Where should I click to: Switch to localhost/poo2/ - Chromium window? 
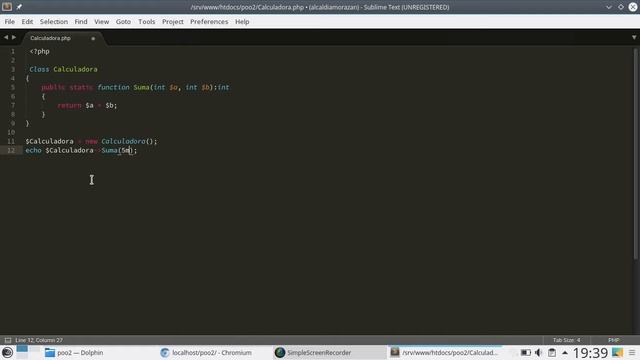(x=206, y=352)
